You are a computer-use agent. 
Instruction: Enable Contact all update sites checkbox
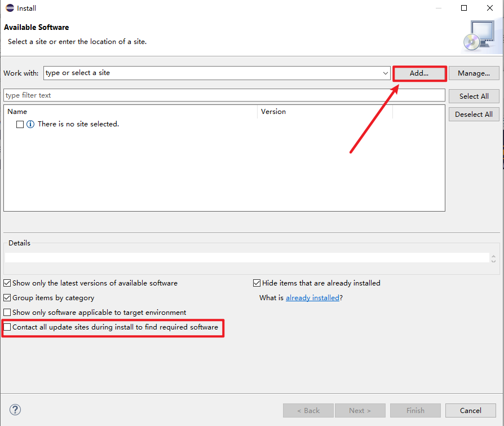coord(7,327)
